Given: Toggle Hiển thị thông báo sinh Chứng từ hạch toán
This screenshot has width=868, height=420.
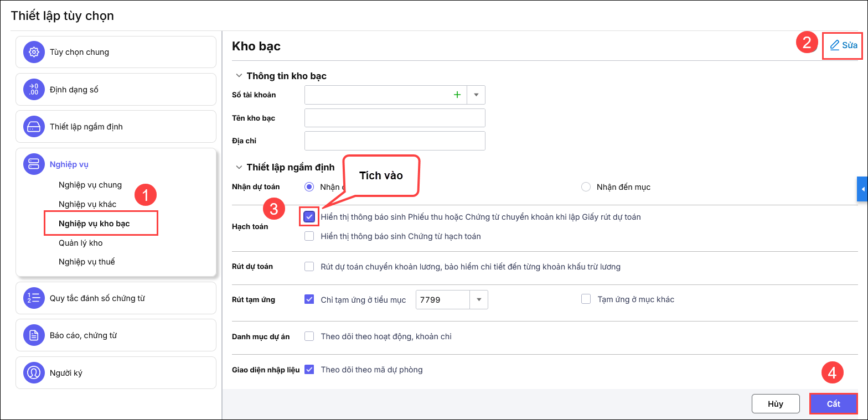Looking at the screenshot, I should click(x=309, y=236).
